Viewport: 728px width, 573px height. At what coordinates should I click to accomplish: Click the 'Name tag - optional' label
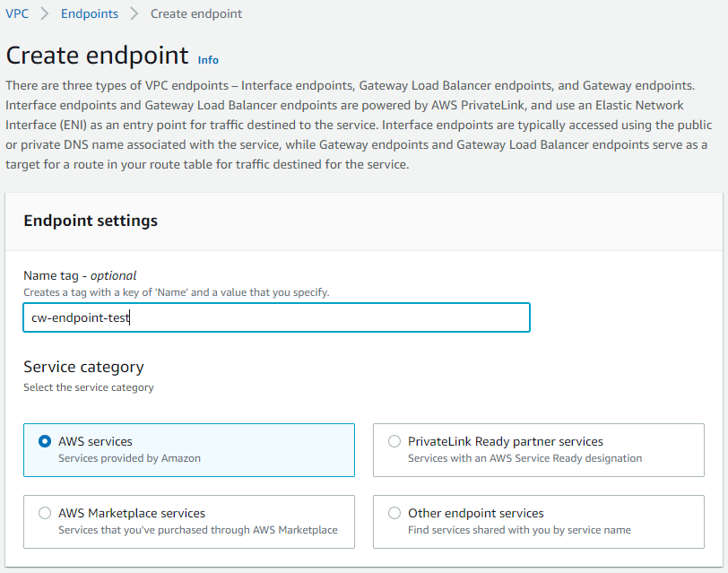80,276
